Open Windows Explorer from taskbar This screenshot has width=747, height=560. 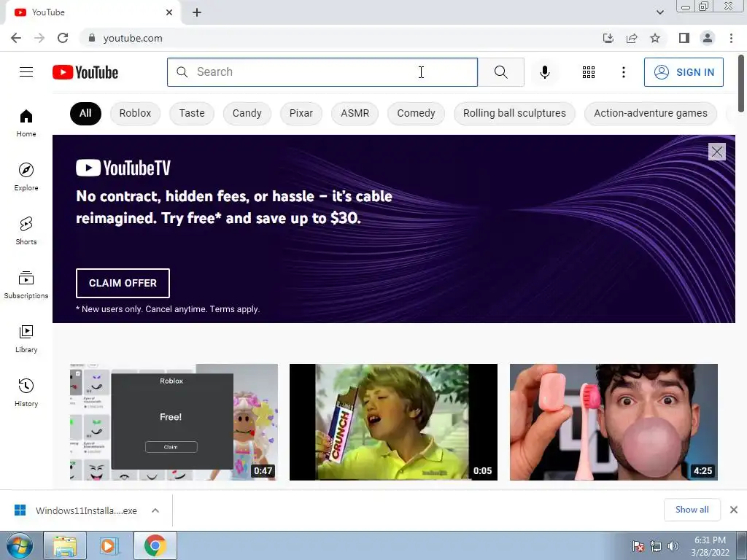65,546
